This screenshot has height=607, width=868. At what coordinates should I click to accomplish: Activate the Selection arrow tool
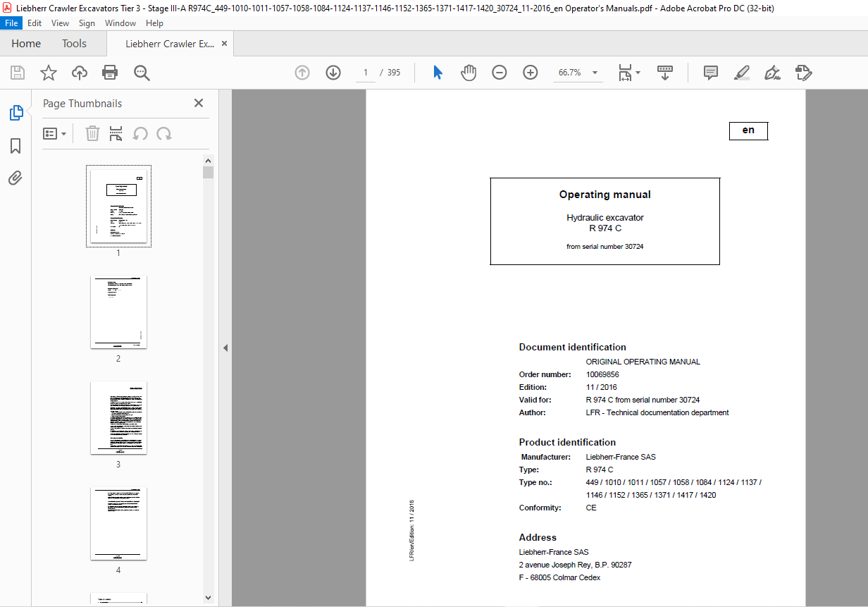click(438, 73)
